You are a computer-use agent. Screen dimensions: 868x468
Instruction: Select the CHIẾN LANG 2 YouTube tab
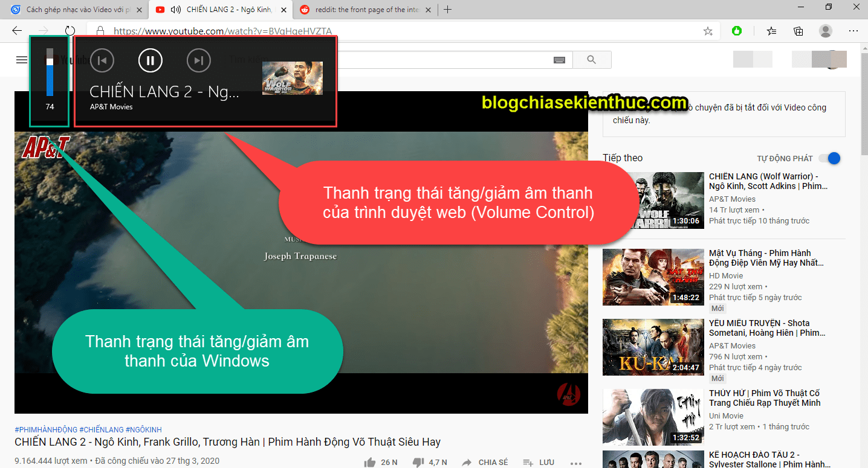click(x=221, y=10)
